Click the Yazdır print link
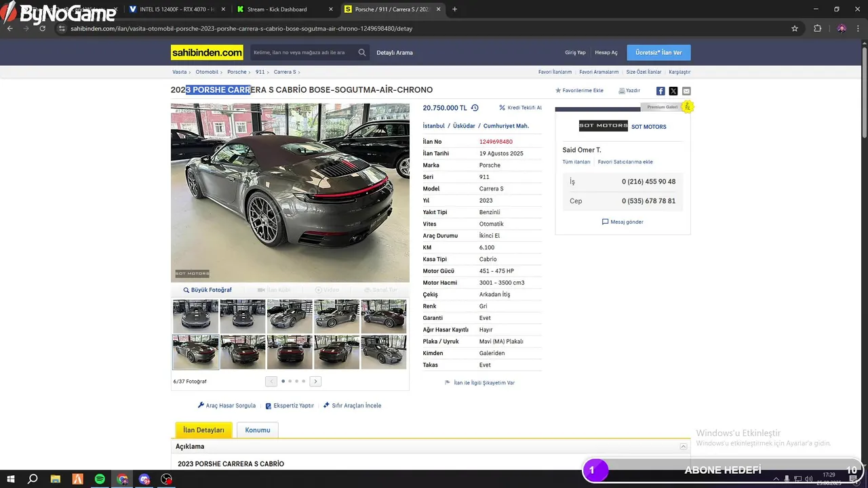Viewport: 868px width, 488px height. (x=629, y=90)
